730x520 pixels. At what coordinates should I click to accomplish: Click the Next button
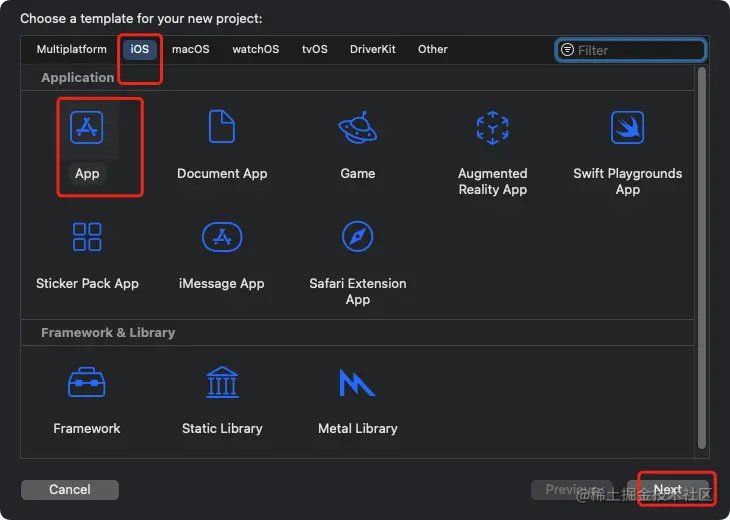(x=668, y=489)
